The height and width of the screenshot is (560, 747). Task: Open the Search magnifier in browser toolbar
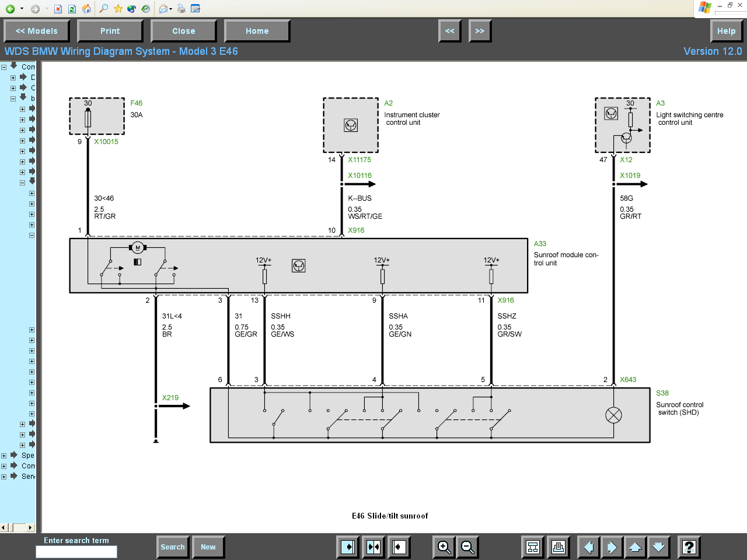point(104,9)
